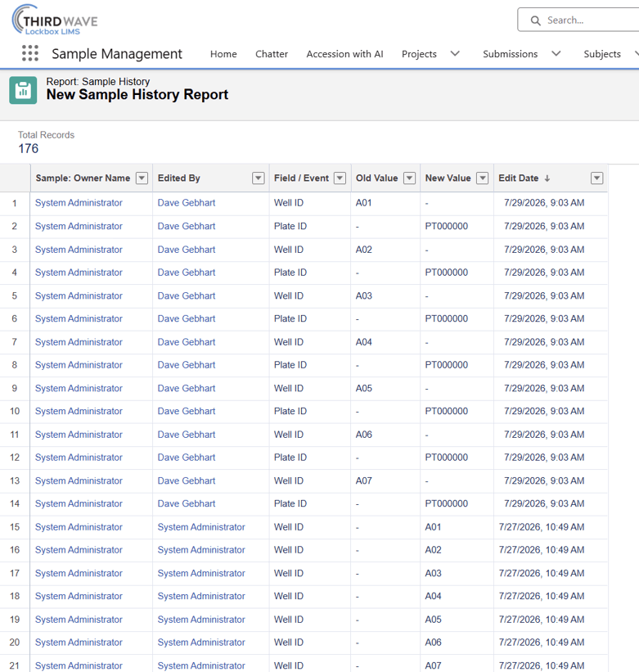639x672 pixels.
Task: Open the Projects tab
Action: tap(419, 54)
